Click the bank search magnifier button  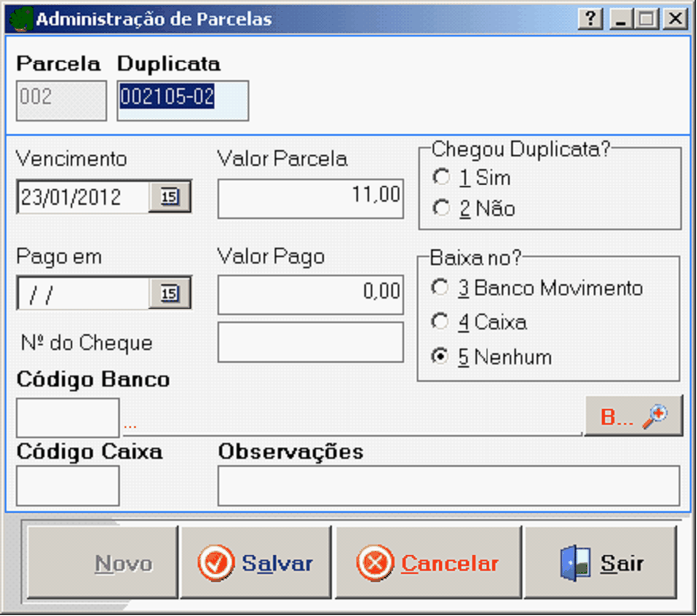coord(633,417)
